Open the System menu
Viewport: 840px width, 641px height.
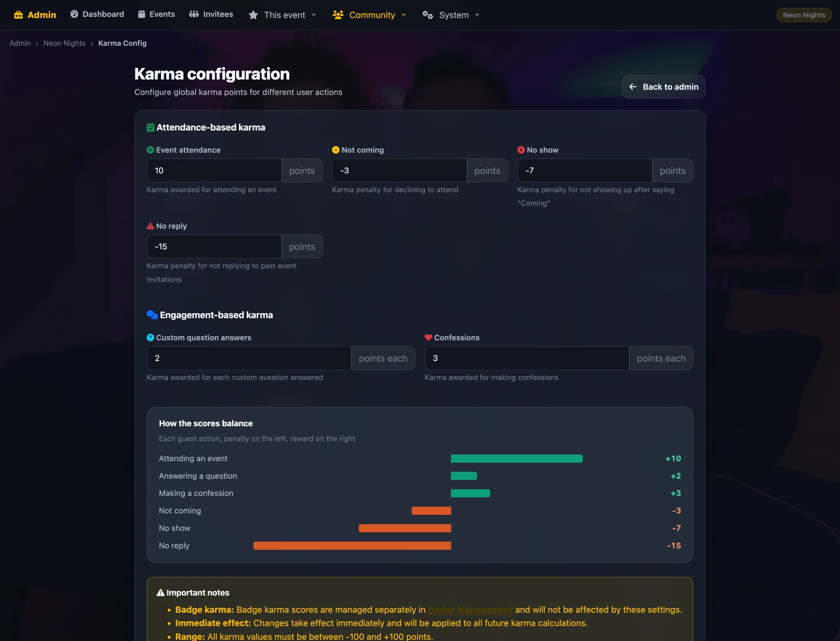coord(451,15)
